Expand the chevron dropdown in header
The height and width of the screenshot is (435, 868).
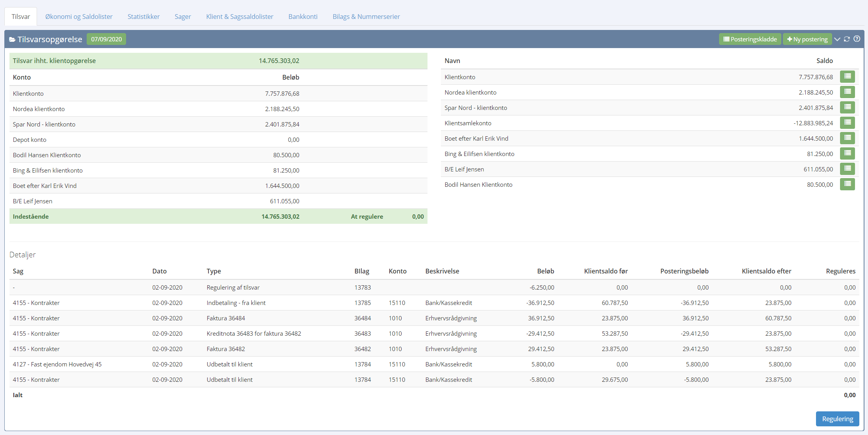click(837, 39)
